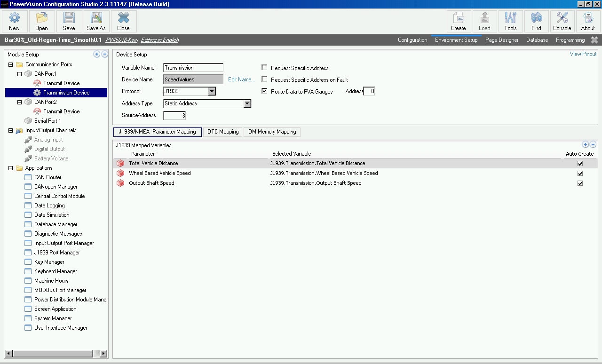The height and width of the screenshot is (364, 602).
Task: Close the project with the Close icon
Action: tap(124, 22)
